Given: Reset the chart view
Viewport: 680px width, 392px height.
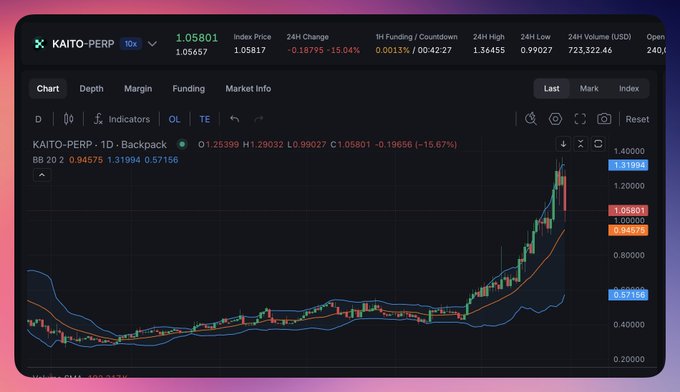Looking at the screenshot, I should 637,119.
